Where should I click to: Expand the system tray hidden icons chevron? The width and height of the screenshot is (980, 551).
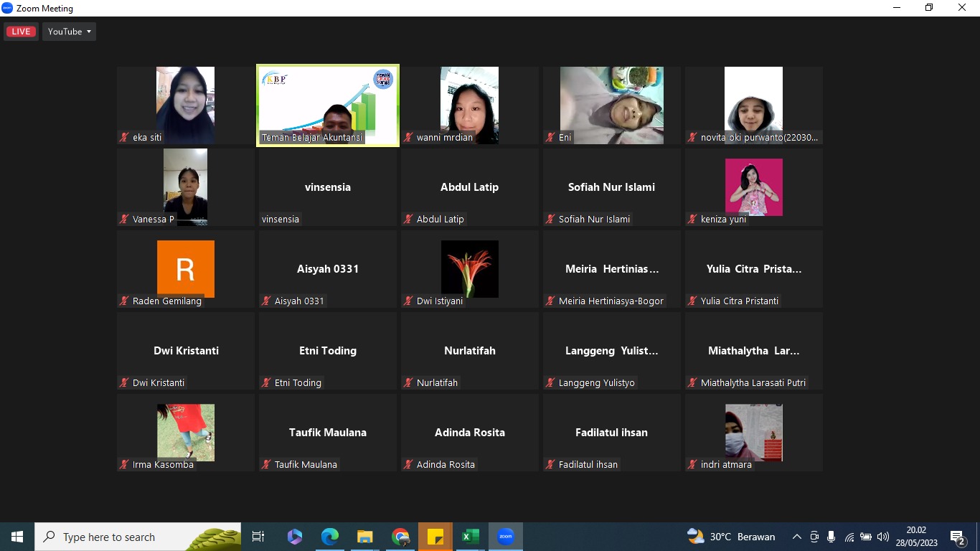pos(796,537)
